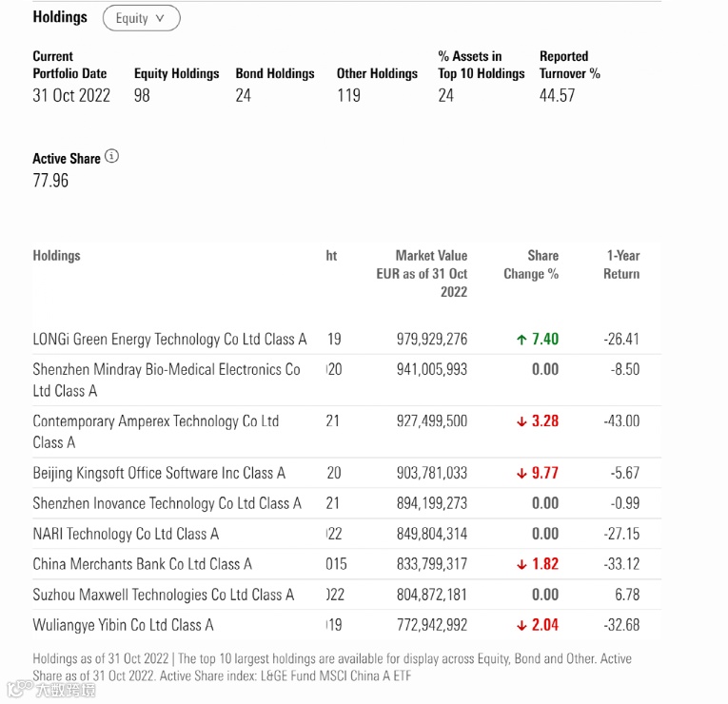The height and width of the screenshot is (704, 728).
Task: Open Beijing Kingsoft Office Software holding
Action: coord(159,473)
